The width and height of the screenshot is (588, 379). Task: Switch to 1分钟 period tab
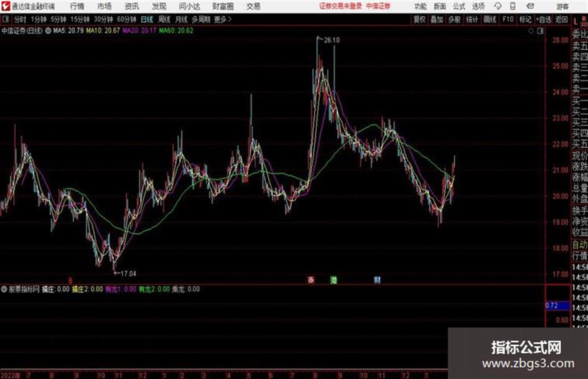point(38,19)
